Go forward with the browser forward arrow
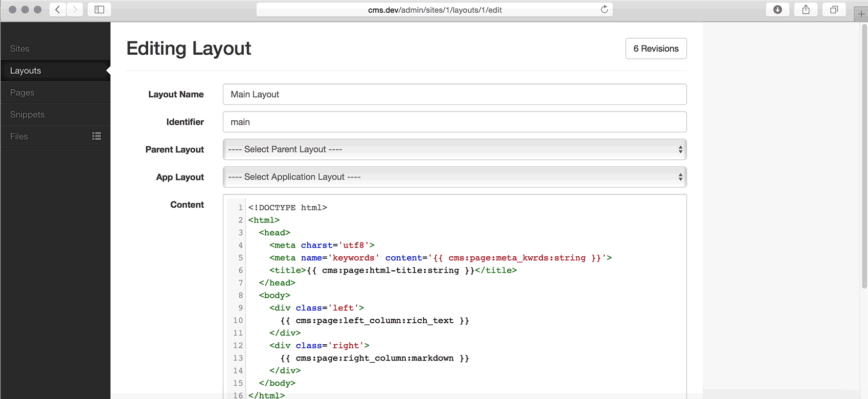Screen dimensions: 868x399 (75, 10)
